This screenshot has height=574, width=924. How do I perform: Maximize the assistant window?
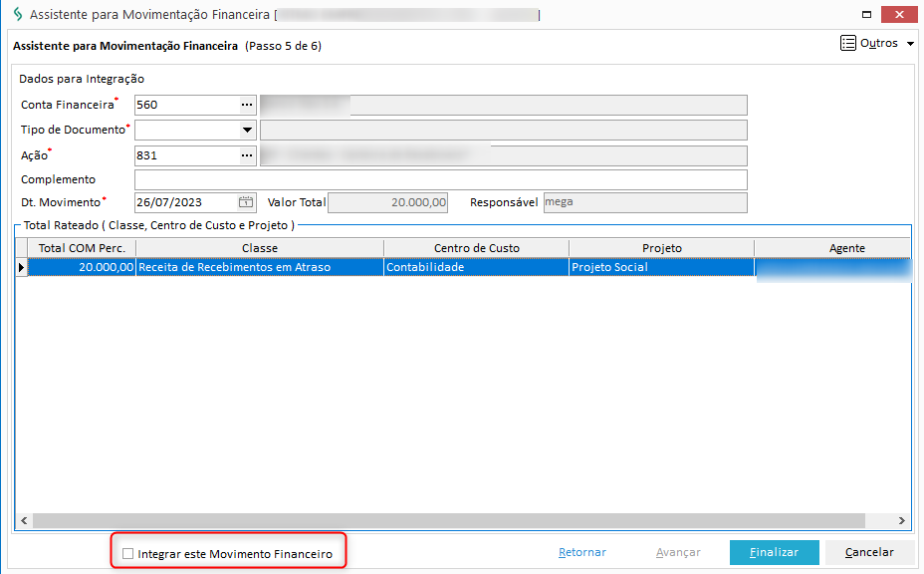coord(869,15)
